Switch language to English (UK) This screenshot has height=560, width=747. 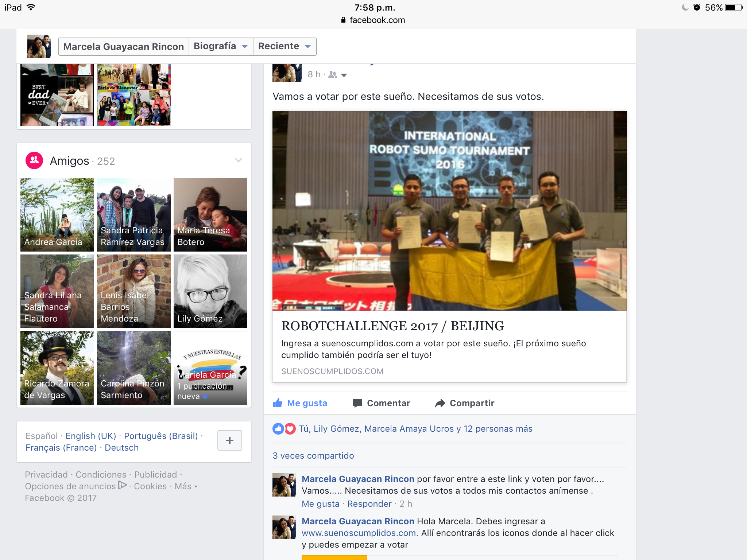(91, 436)
